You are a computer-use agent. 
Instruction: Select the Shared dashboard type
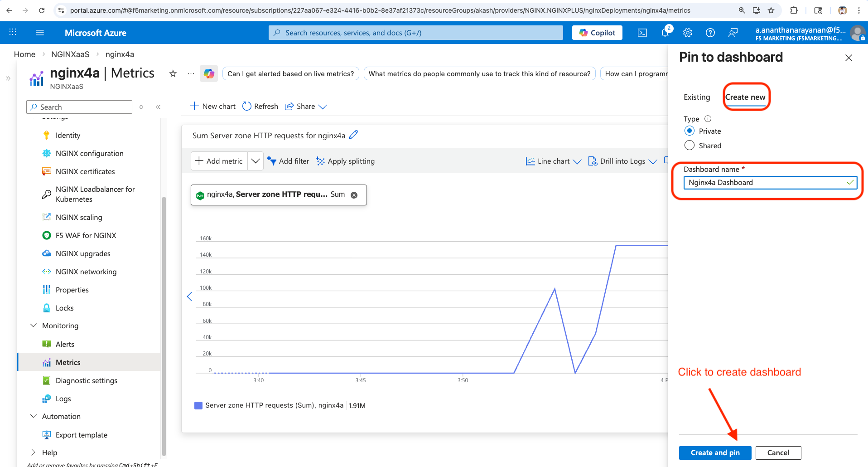click(x=690, y=146)
